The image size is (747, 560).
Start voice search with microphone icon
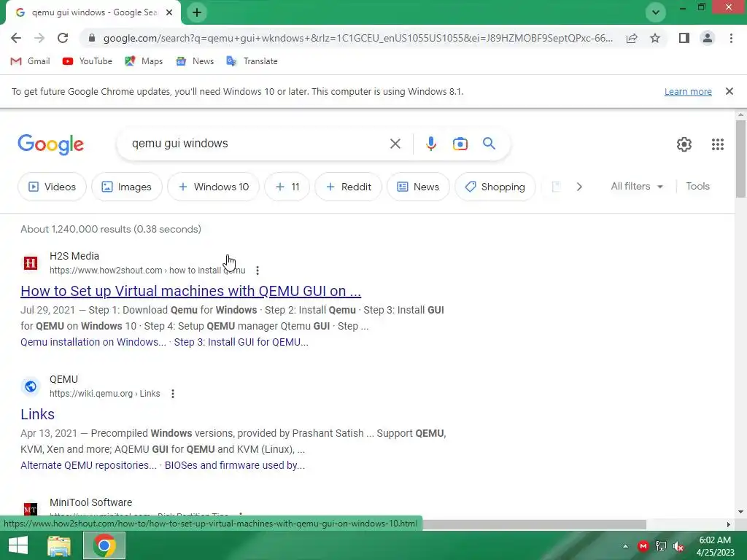click(x=430, y=144)
